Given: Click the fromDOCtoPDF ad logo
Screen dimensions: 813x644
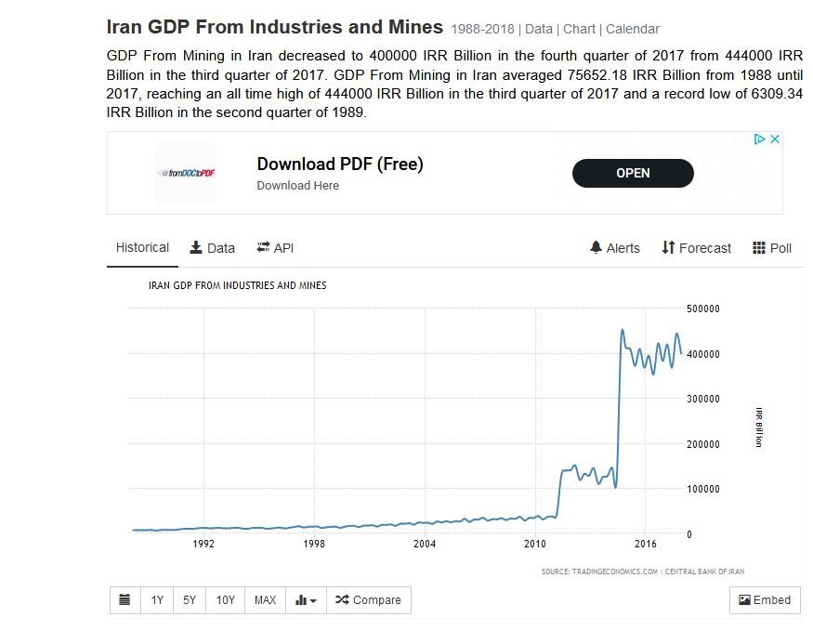Looking at the screenshot, I should click(x=186, y=173).
